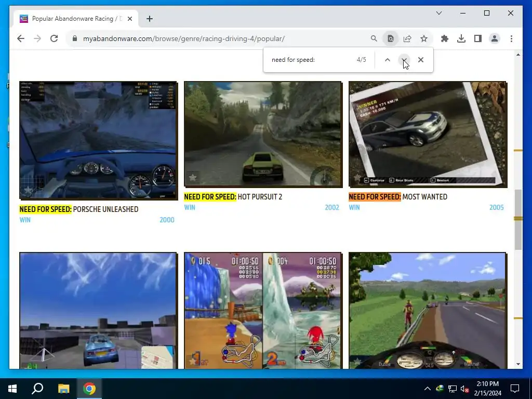Click the Chrome taskbar icon

(x=89, y=389)
